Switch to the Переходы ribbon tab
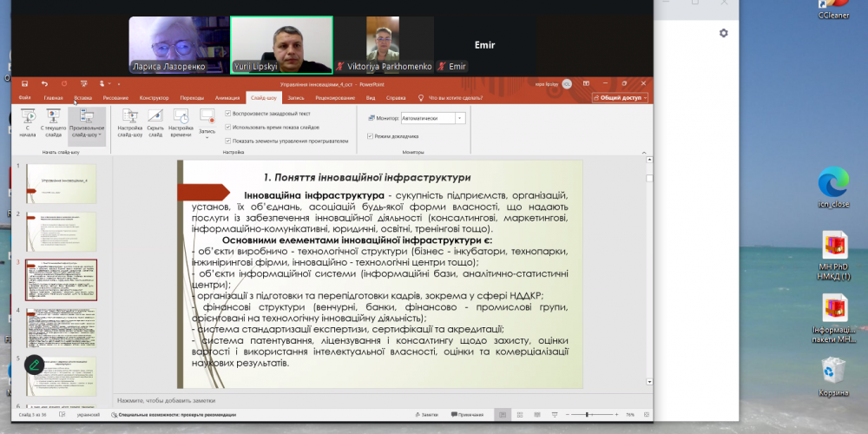This screenshot has width=868, height=434. point(192,98)
